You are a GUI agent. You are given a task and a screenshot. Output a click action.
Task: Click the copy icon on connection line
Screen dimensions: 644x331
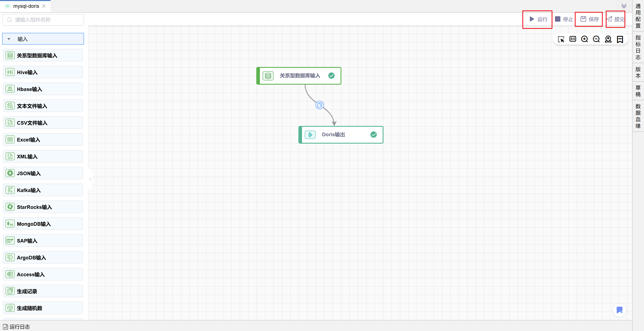pos(319,105)
